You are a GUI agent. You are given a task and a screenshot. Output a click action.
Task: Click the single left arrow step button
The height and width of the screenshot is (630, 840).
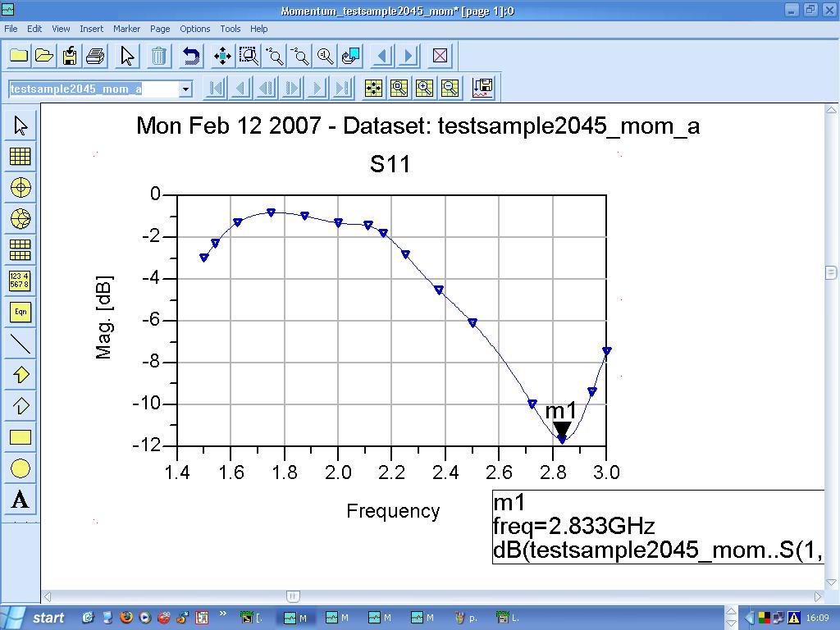tap(241, 88)
